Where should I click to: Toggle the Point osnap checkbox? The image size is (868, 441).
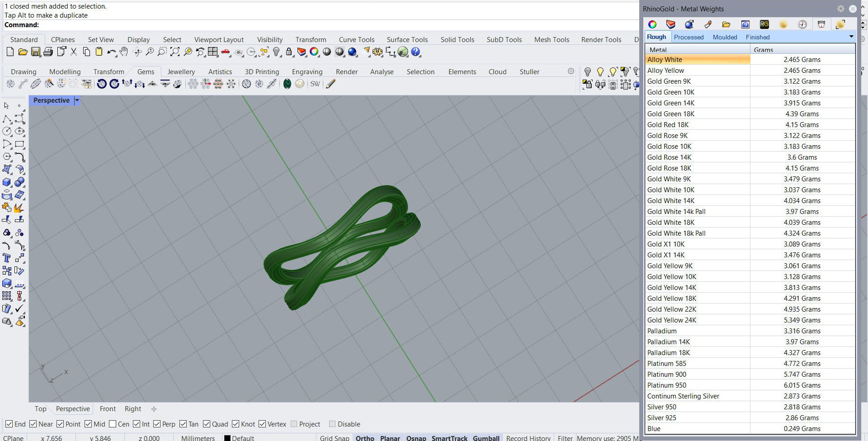tap(60, 424)
